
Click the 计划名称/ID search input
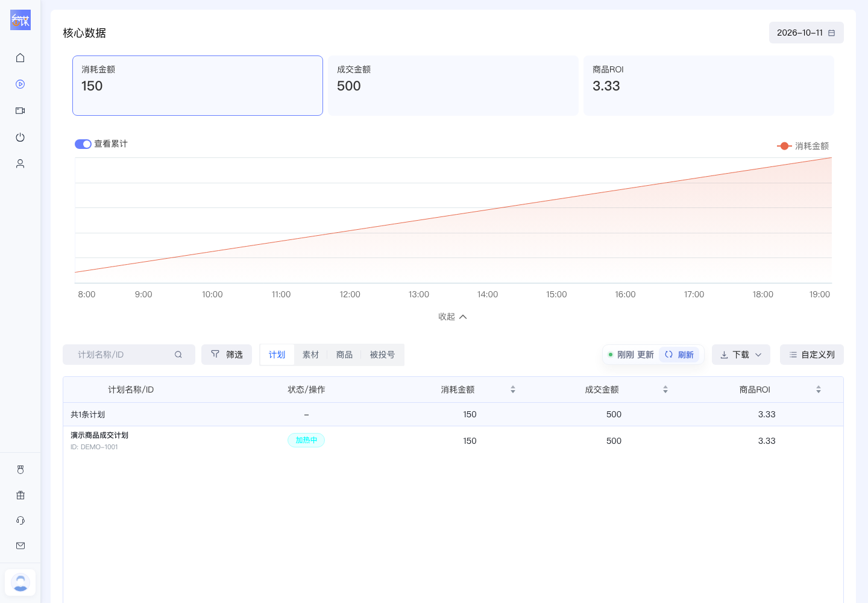coord(129,355)
